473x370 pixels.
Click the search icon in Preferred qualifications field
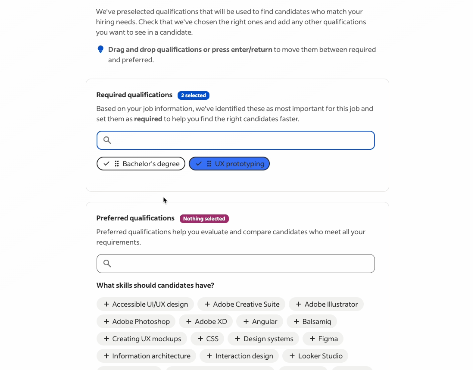click(107, 263)
